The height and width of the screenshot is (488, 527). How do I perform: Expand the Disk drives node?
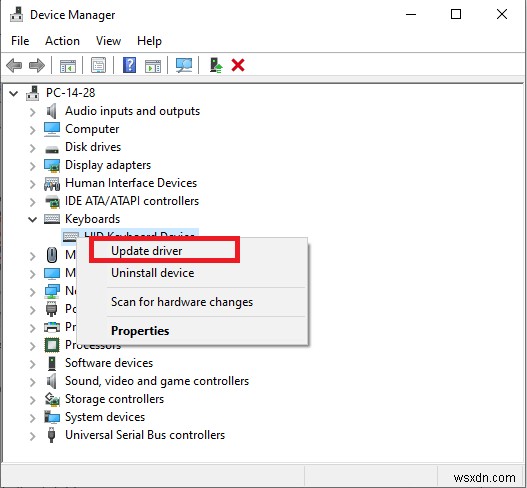(x=33, y=148)
